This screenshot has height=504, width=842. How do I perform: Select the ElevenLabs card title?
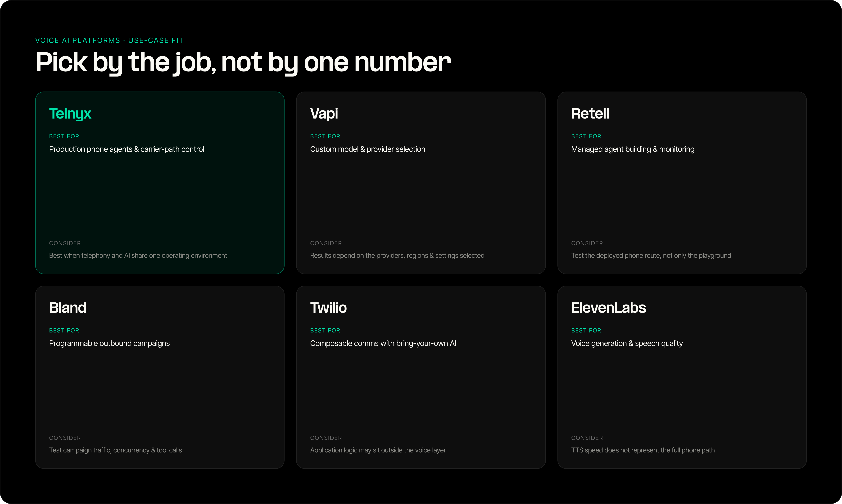point(608,308)
